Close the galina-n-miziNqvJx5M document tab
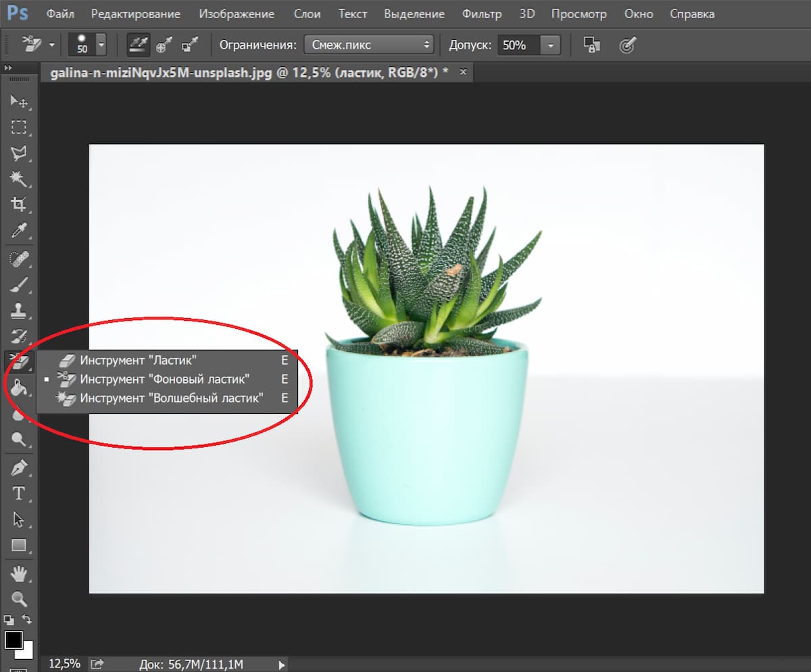This screenshot has height=672, width=811. (x=463, y=72)
